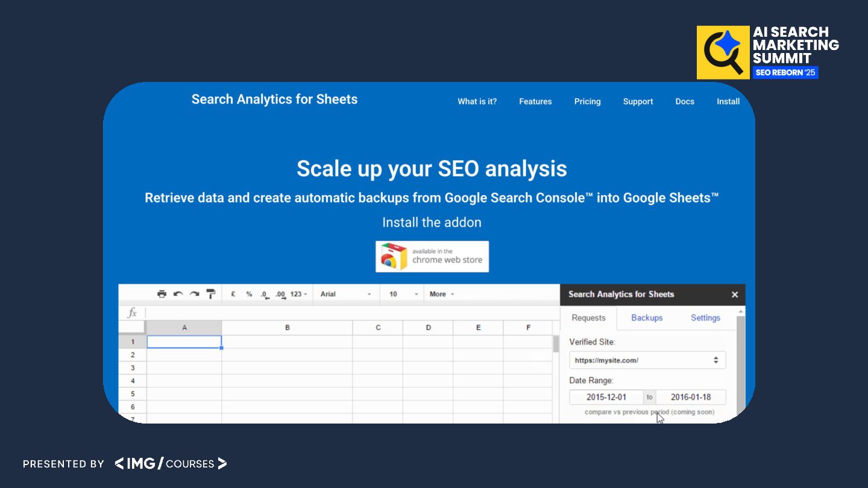Open the Docs nav link
This screenshot has width=868, height=488.
(x=685, y=101)
